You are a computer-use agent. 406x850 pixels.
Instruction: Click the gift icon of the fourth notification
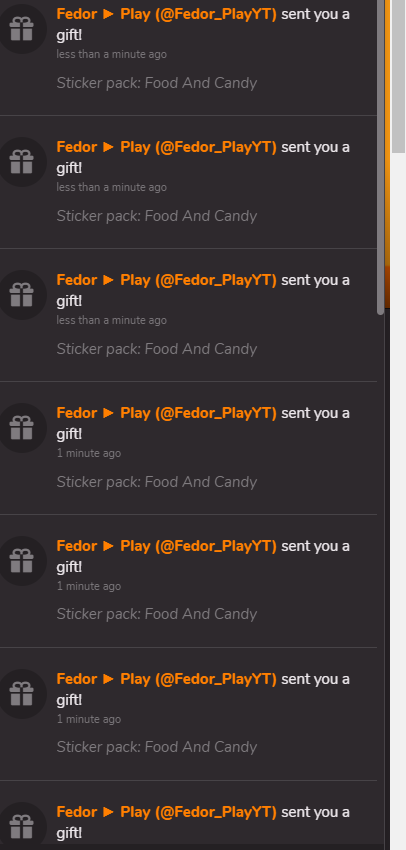coord(22,428)
